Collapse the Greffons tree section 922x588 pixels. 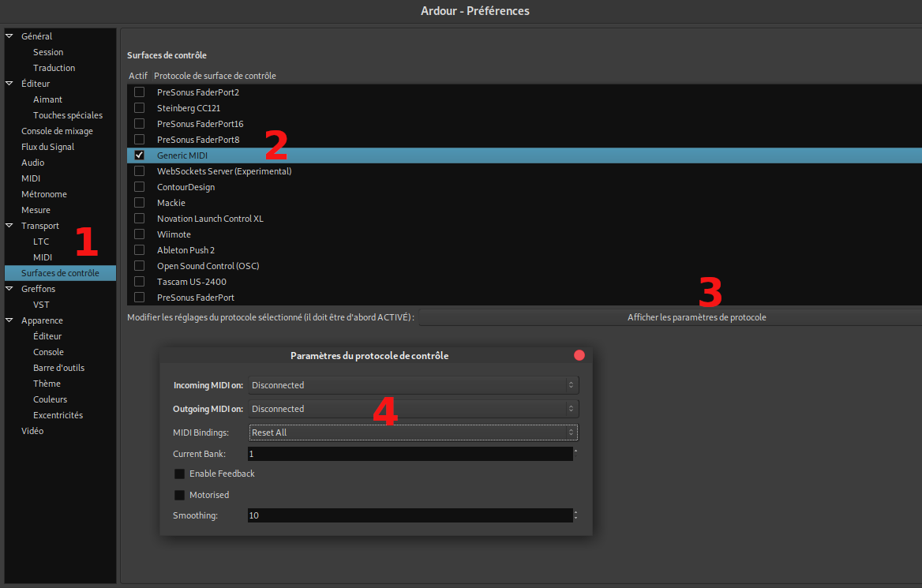pyautogui.click(x=9, y=289)
